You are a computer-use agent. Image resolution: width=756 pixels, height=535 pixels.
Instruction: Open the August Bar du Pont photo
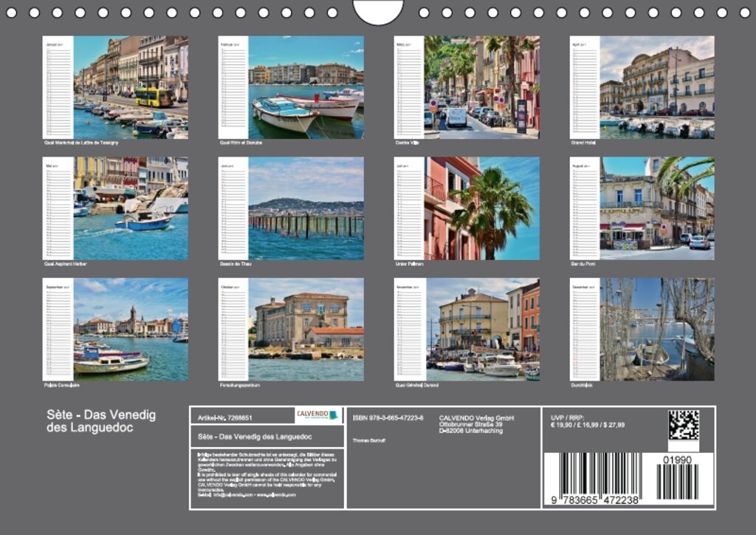click(656, 208)
